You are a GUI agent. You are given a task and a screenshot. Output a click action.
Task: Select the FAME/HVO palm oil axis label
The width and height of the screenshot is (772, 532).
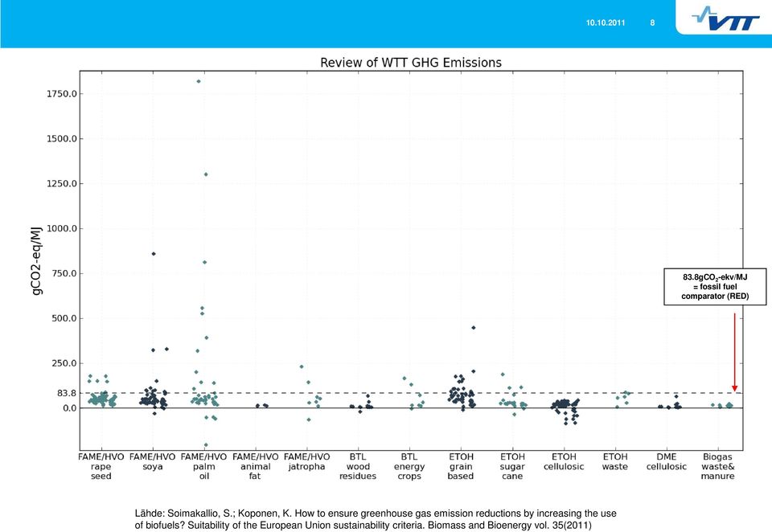[203, 466]
